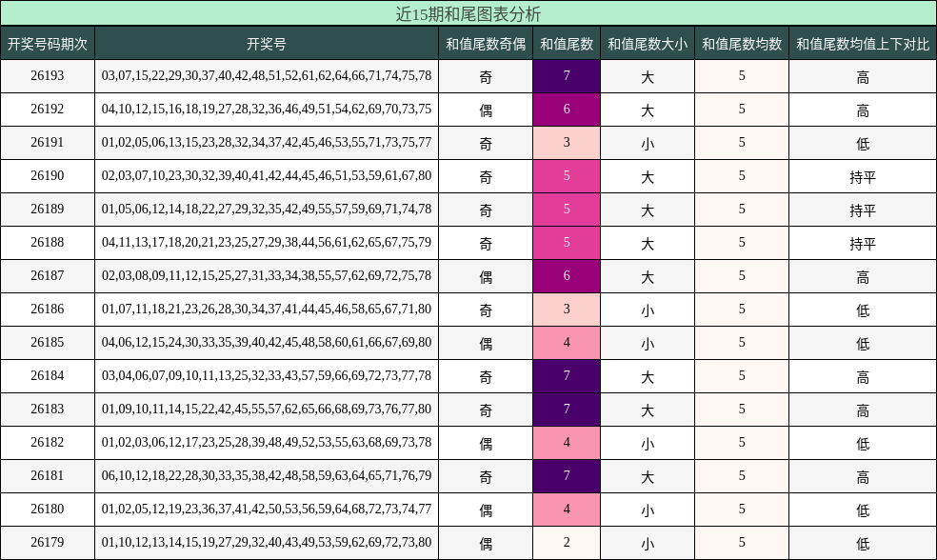Click 小 in row 26182
The width and height of the screenshot is (937, 560).
[648, 444]
